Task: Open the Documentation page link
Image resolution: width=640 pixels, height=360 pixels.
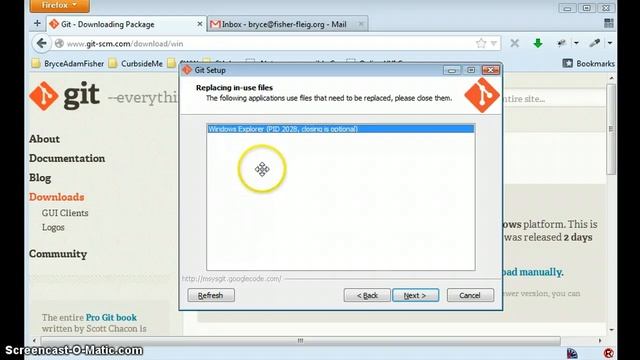Action: [67, 158]
